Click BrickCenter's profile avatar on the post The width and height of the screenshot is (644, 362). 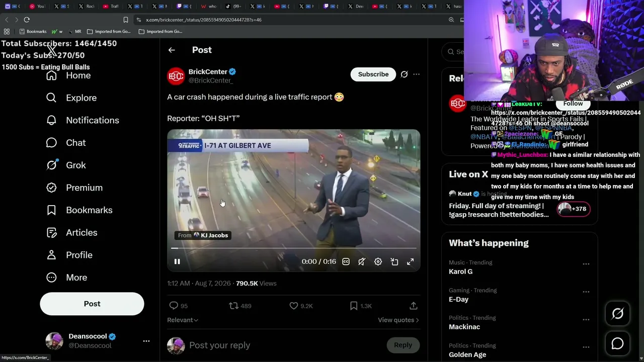(176, 76)
